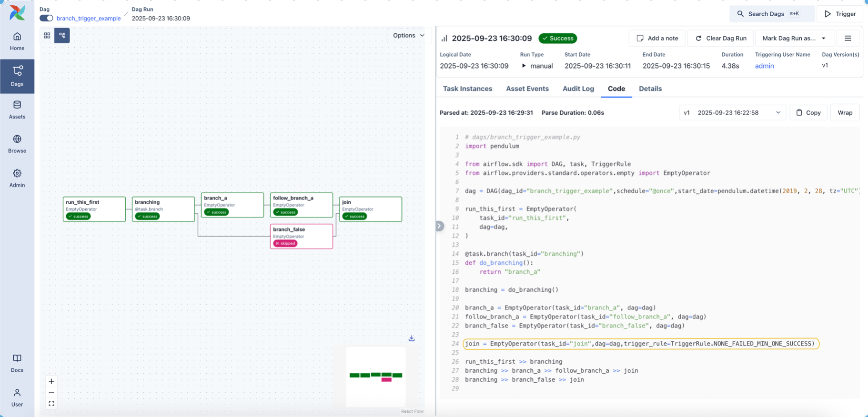Switch to grid view icon

pyautogui.click(x=47, y=35)
